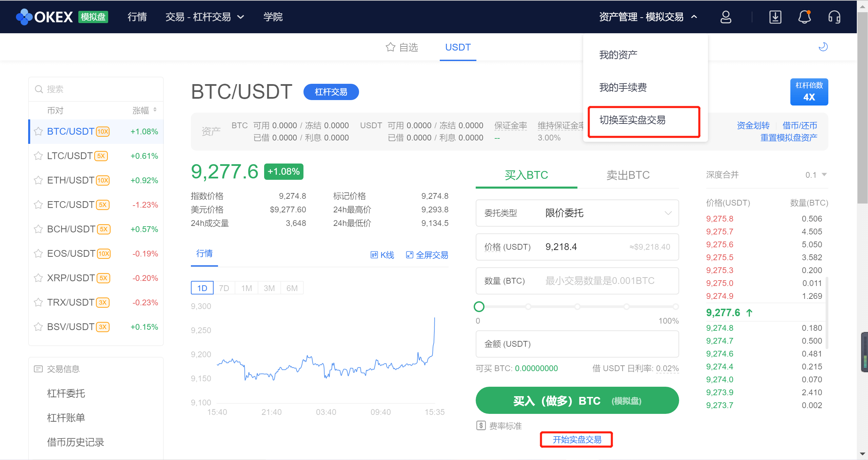
Task: Click the amount percentage slider handle
Action: [479, 307]
